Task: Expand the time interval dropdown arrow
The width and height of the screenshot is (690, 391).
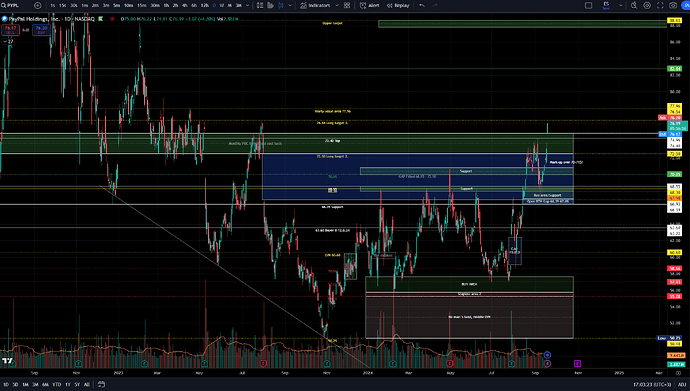Action: point(247,5)
